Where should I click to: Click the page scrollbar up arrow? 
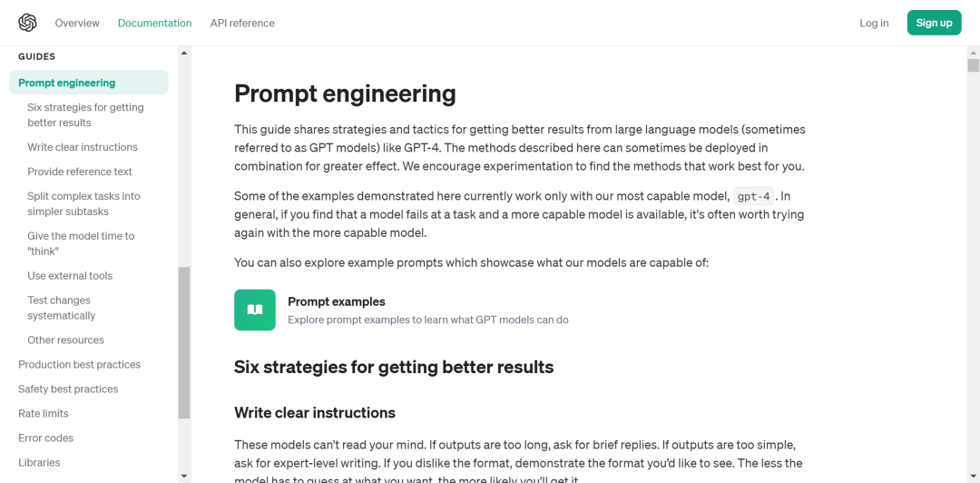[973, 53]
